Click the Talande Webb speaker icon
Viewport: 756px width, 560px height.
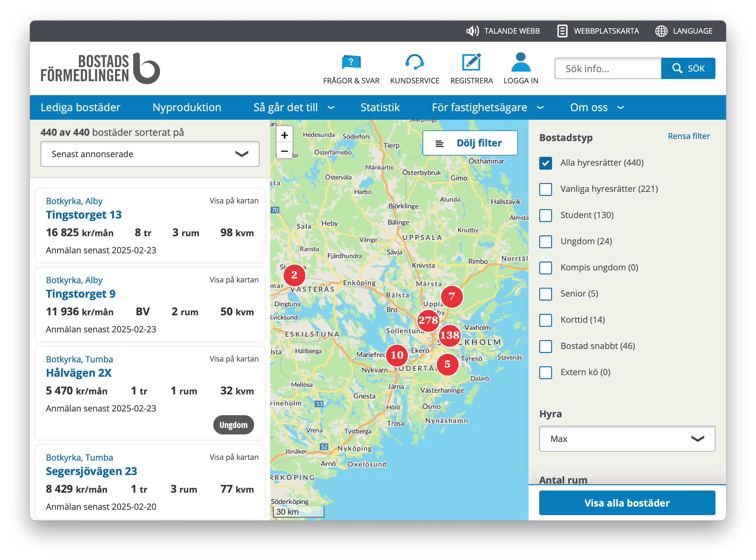472,31
